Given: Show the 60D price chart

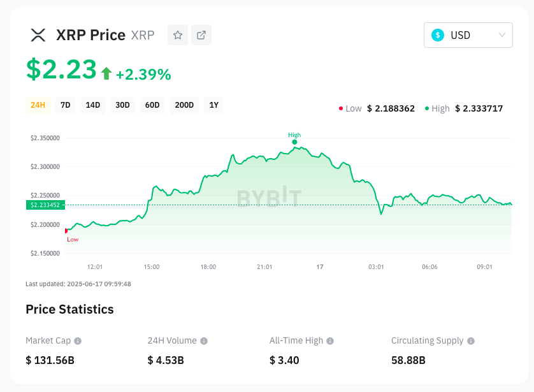Looking at the screenshot, I should 152,105.
